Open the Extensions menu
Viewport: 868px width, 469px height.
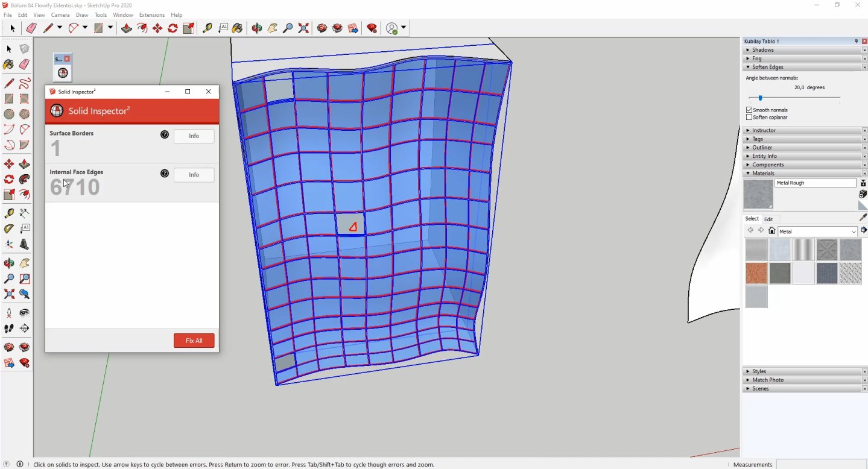[151, 15]
